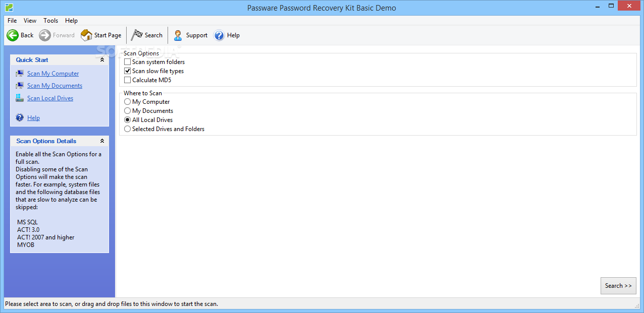Click the Passware app icon in title bar
644x313 pixels.
[9, 8]
